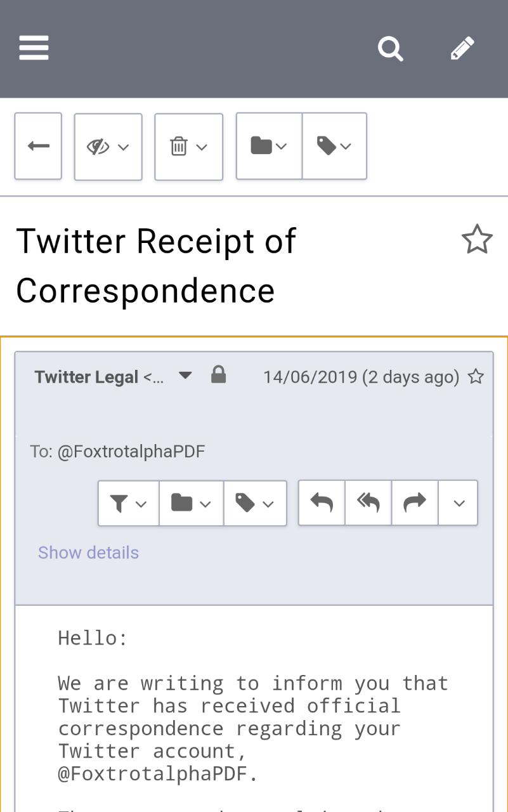Image resolution: width=508 pixels, height=812 pixels.
Task: Click the encryption lock icon
Action: (x=218, y=374)
